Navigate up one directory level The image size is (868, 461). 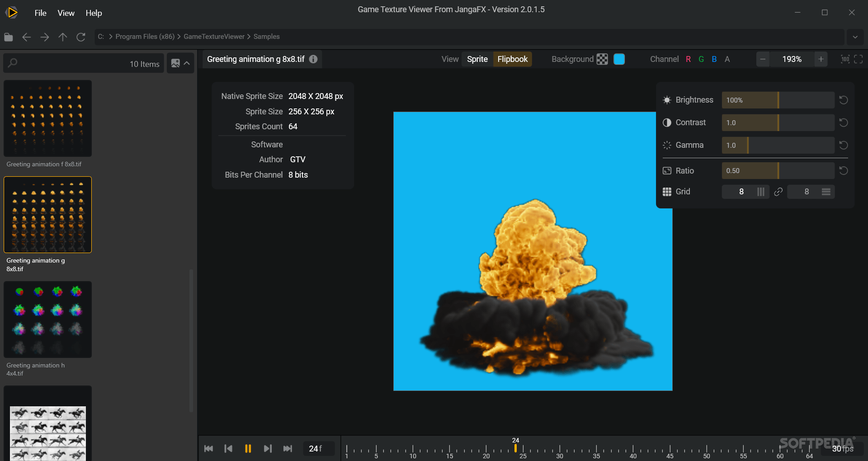click(x=63, y=37)
